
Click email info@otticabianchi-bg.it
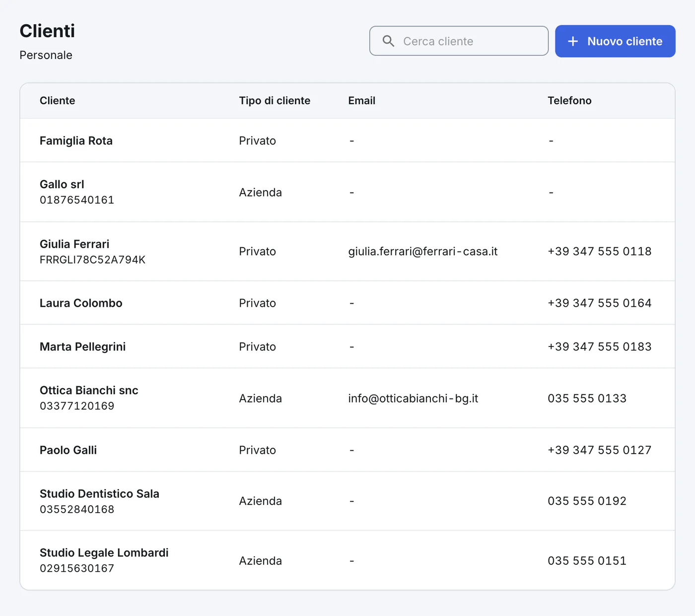click(413, 398)
